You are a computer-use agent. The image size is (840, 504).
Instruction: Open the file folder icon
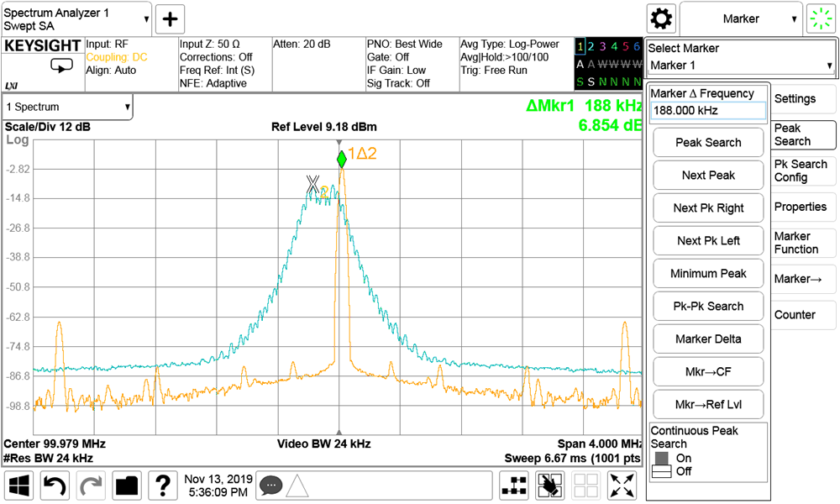tap(126, 486)
